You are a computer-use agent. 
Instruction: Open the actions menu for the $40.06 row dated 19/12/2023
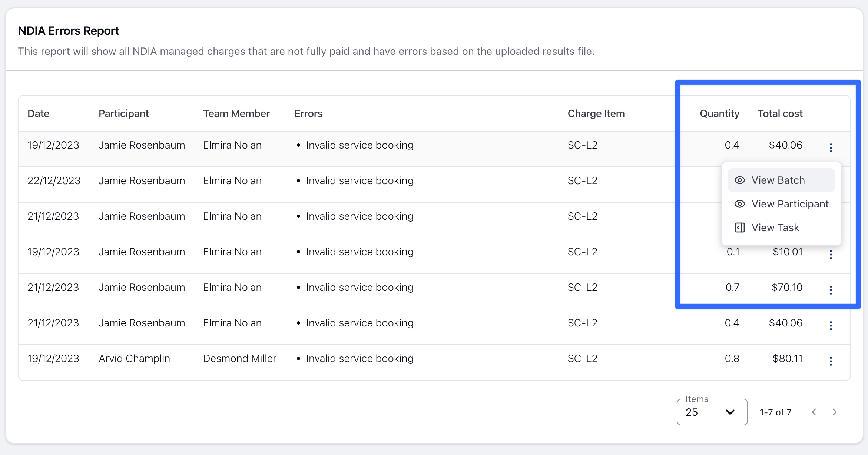coord(831,148)
